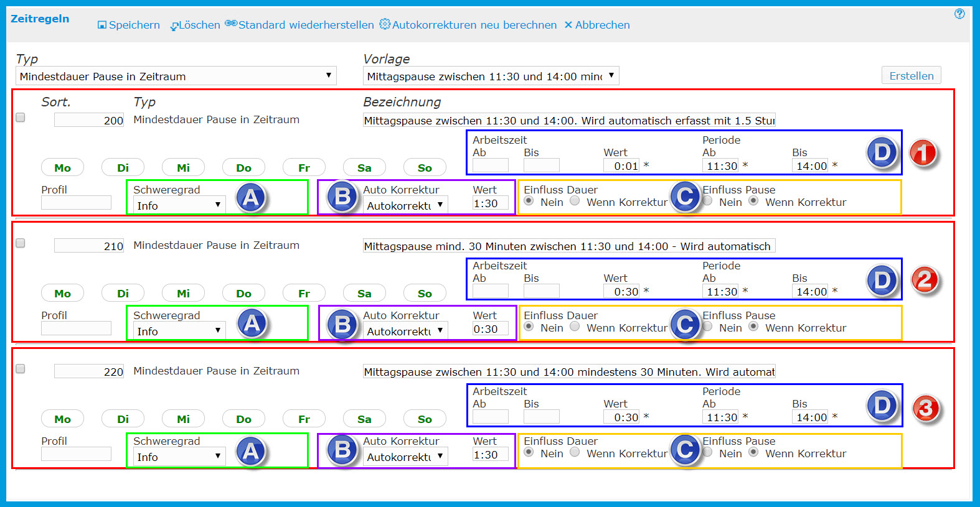Open Schweregrad dropdown in rule 220
This screenshot has width=980, height=507.
click(179, 457)
